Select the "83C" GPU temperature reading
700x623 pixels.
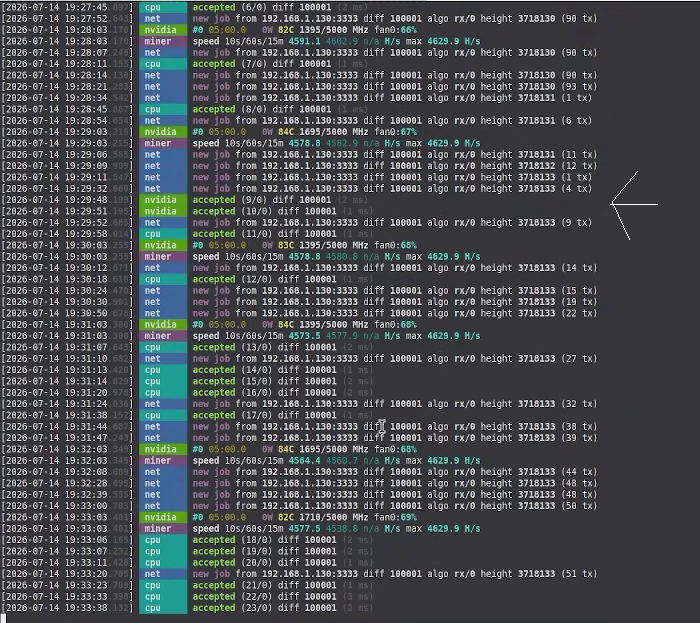click(286, 245)
